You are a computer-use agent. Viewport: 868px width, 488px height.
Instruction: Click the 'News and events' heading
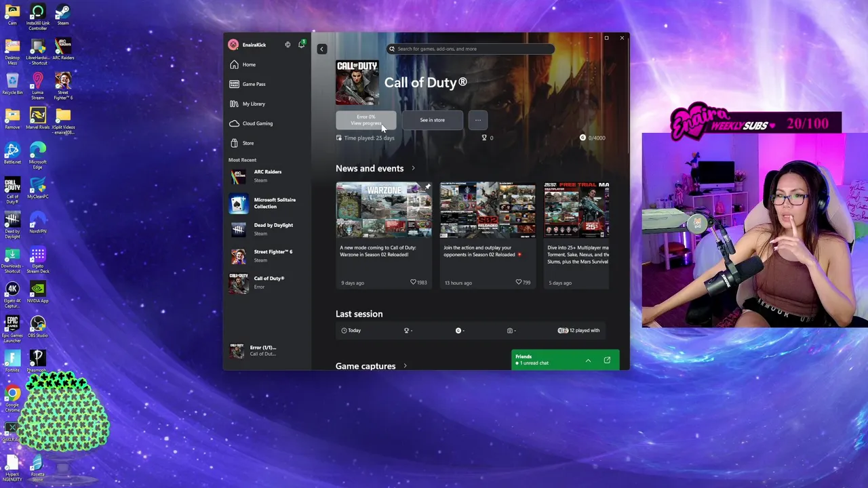pyautogui.click(x=370, y=168)
